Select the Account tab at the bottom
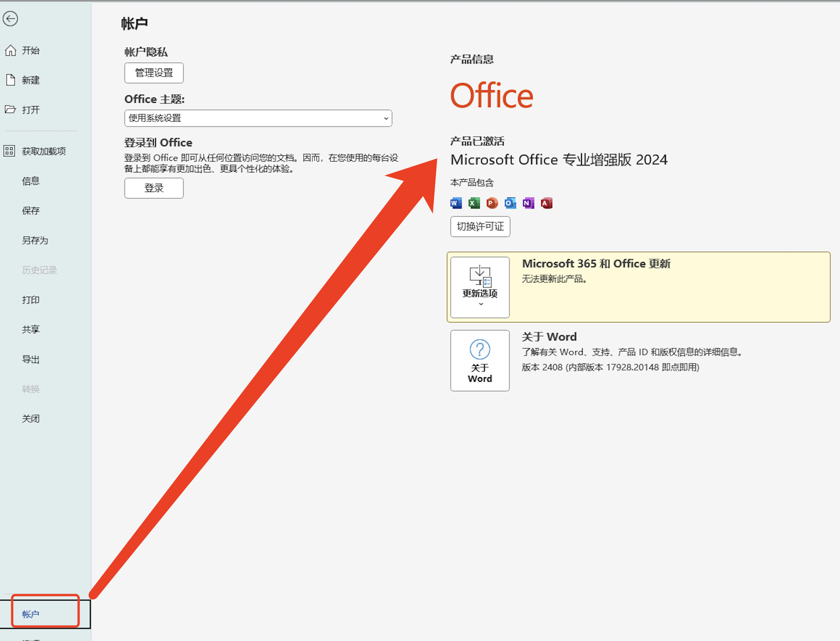The width and height of the screenshot is (840, 641). tap(31, 614)
